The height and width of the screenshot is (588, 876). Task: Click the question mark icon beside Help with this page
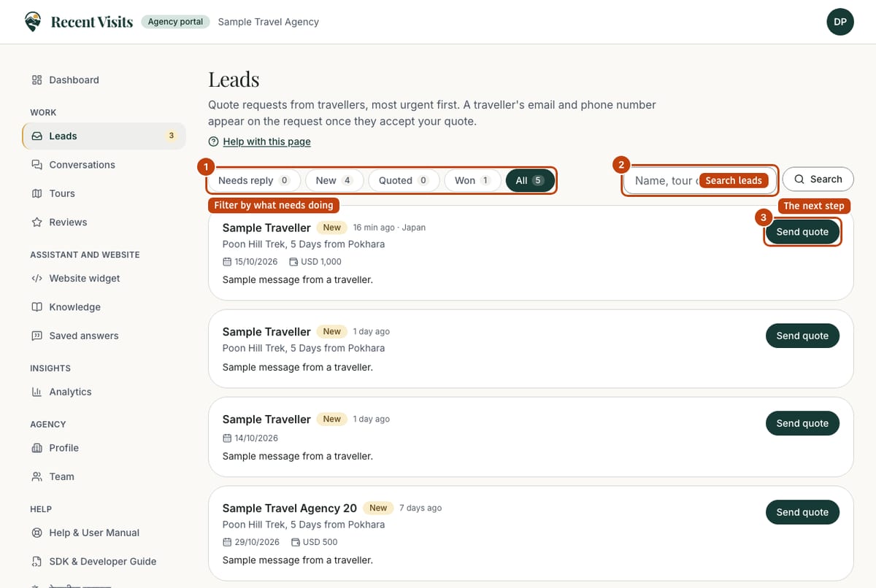(x=213, y=142)
